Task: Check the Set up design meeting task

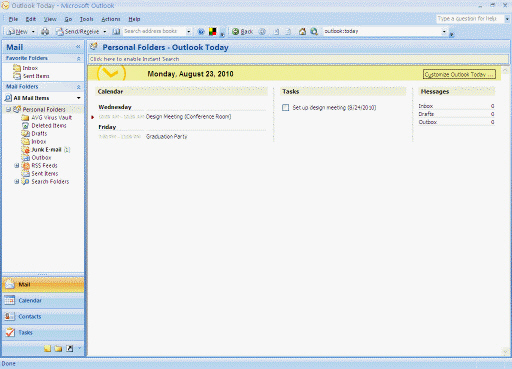Action: click(285, 107)
